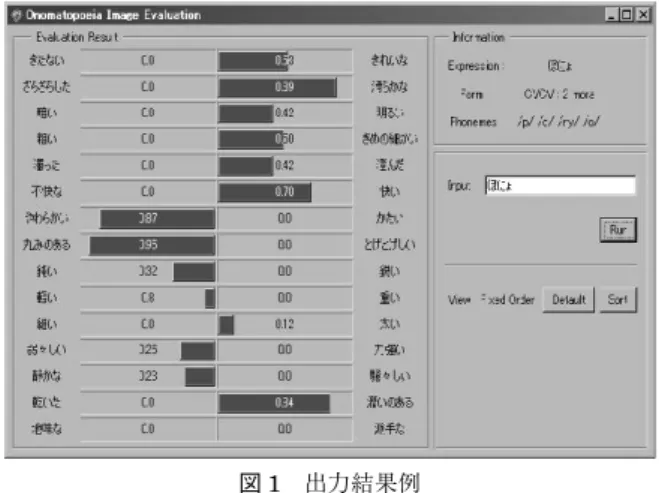Click the window title 'Onomatopoeia Image Evaluation'
659x493 pixels.
click(x=113, y=15)
